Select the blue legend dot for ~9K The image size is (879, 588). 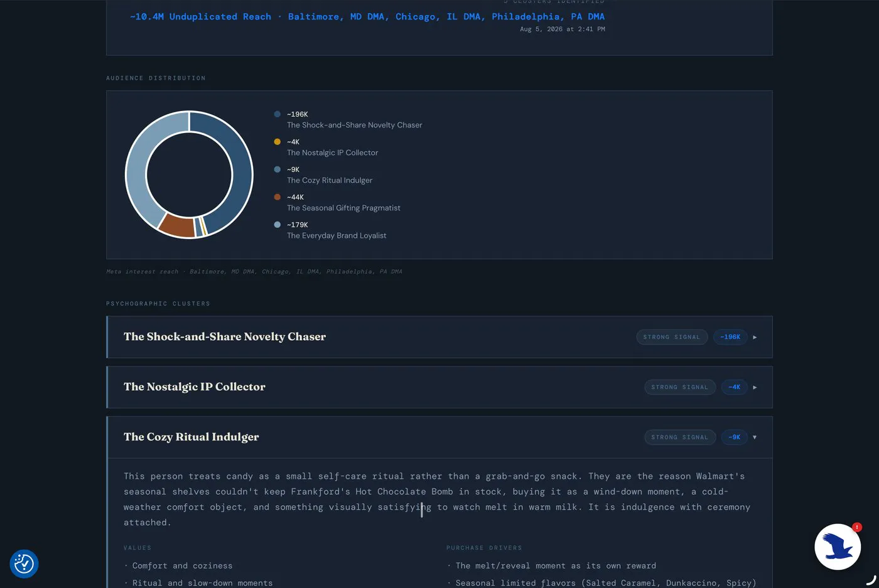coord(278,169)
